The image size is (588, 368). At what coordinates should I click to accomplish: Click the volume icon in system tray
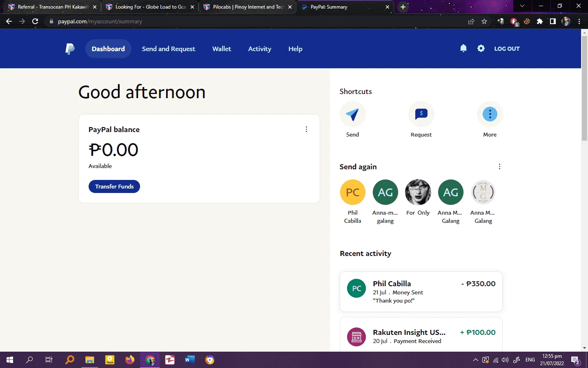(x=505, y=360)
